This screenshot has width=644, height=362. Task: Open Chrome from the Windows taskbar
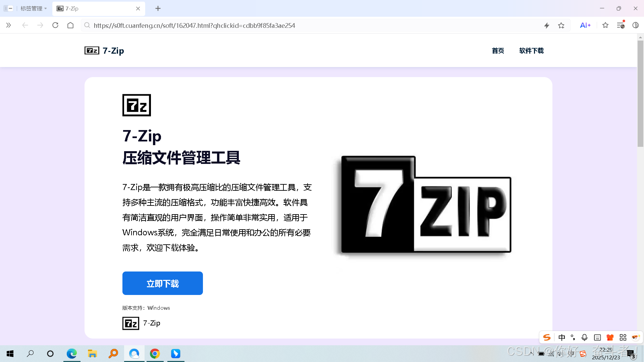point(155,354)
